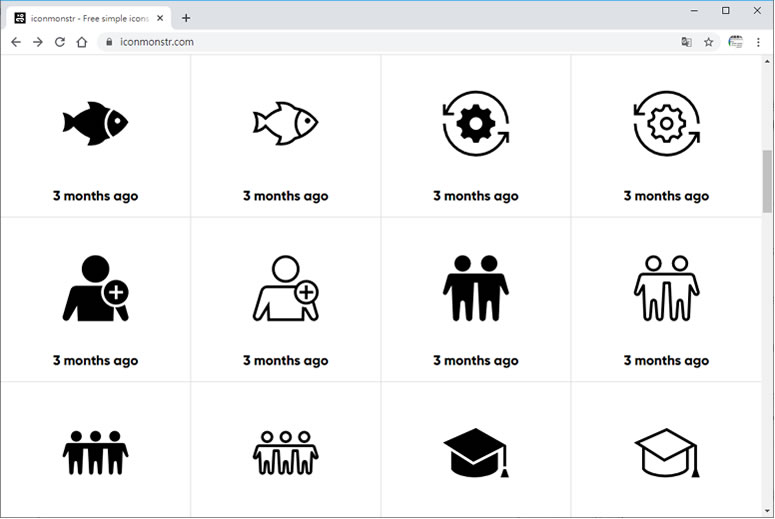Image resolution: width=775 pixels, height=519 pixels.
Task: Click '3 months ago' under outlined gear
Action: 666,196
